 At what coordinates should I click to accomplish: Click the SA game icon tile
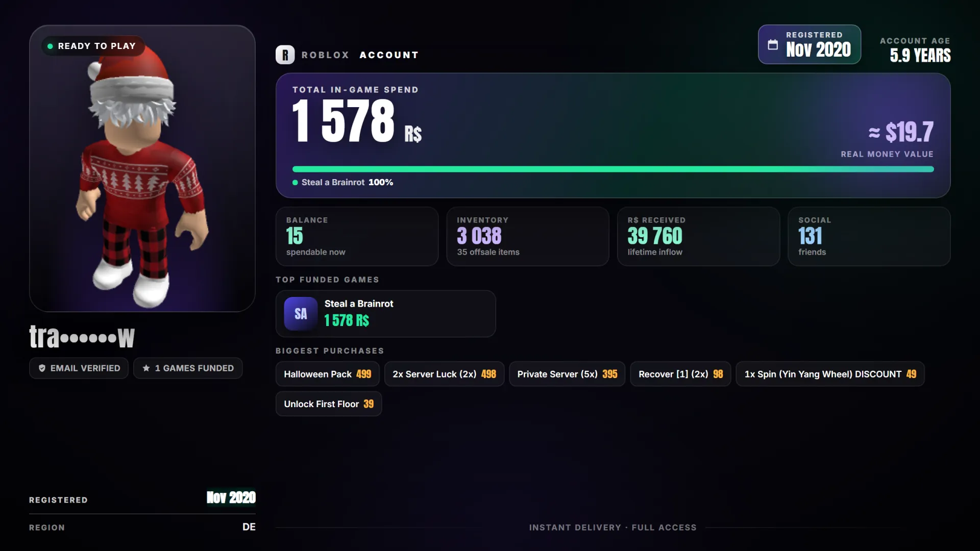pos(301,314)
